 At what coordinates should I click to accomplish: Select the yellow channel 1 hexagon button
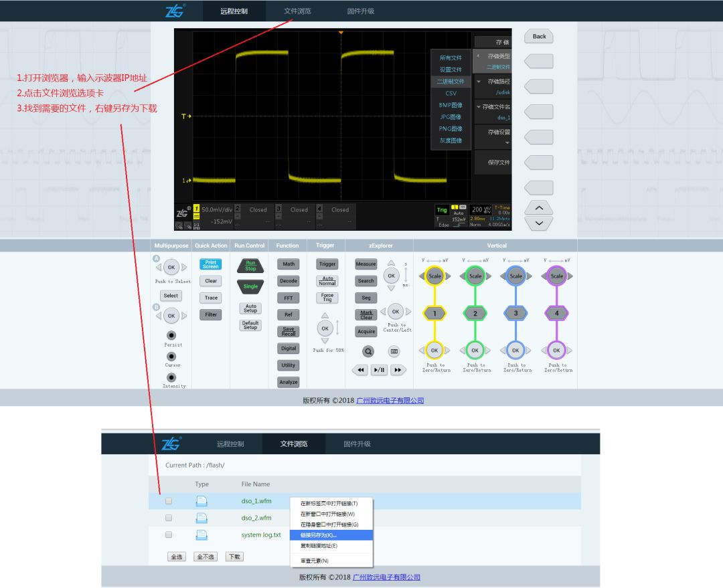[x=434, y=313]
